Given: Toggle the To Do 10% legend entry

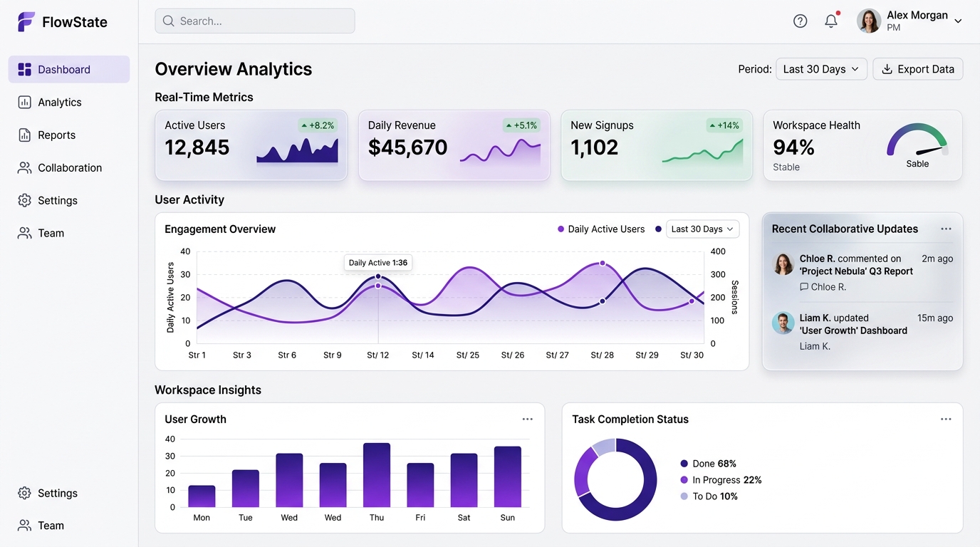Looking at the screenshot, I should (709, 496).
